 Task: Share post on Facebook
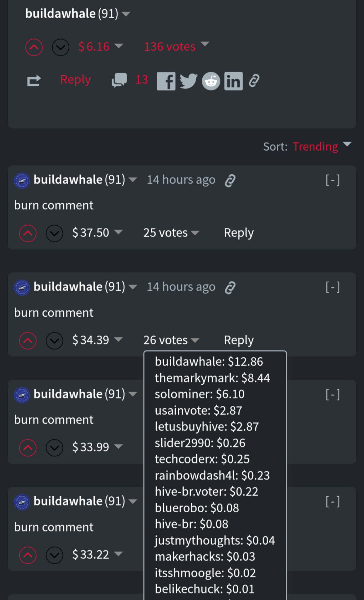tap(166, 81)
